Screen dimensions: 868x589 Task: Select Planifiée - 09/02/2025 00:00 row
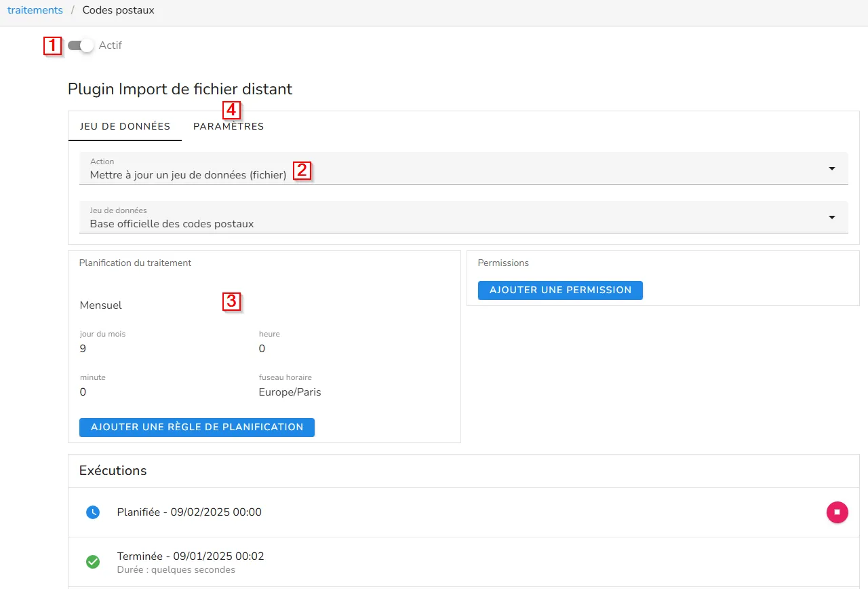point(464,512)
